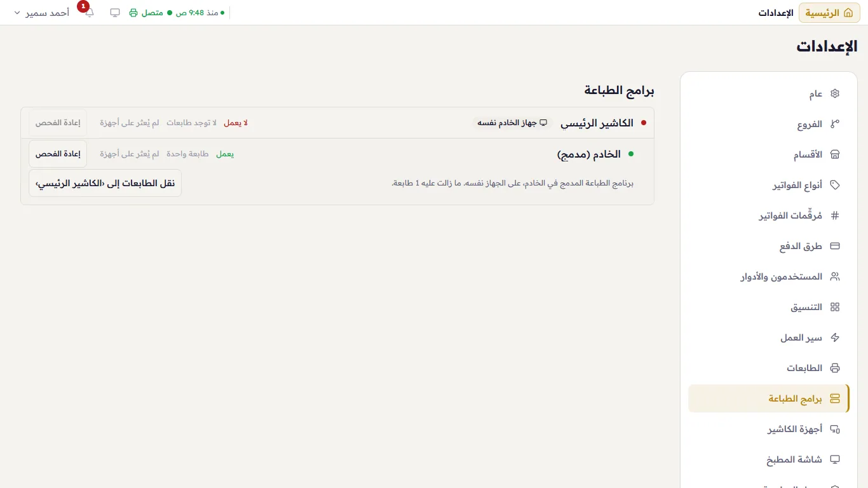
Task: Select the الخادم (مدمج) row title
Action: point(589,154)
